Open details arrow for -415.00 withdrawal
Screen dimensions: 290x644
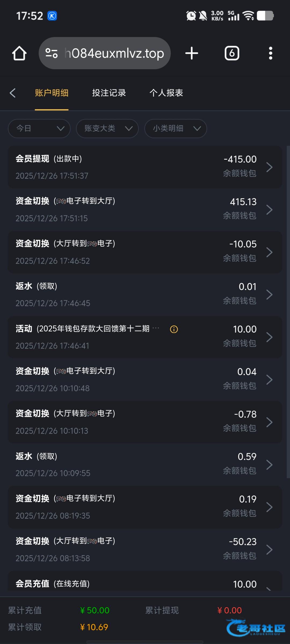pos(269,167)
